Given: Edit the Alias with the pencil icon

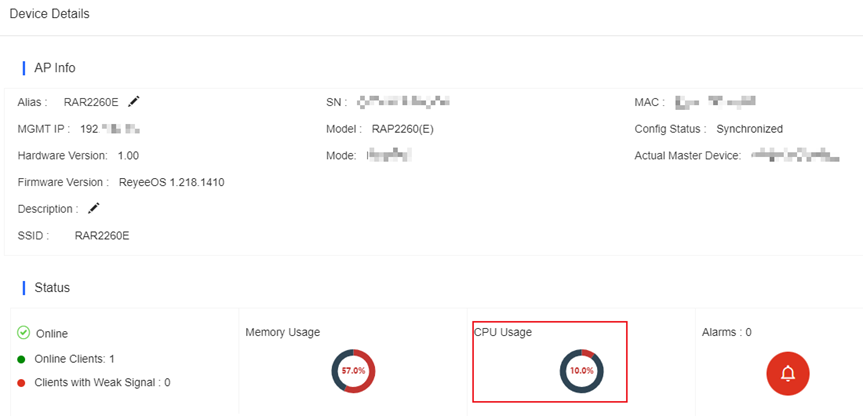Looking at the screenshot, I should point(134,102).
